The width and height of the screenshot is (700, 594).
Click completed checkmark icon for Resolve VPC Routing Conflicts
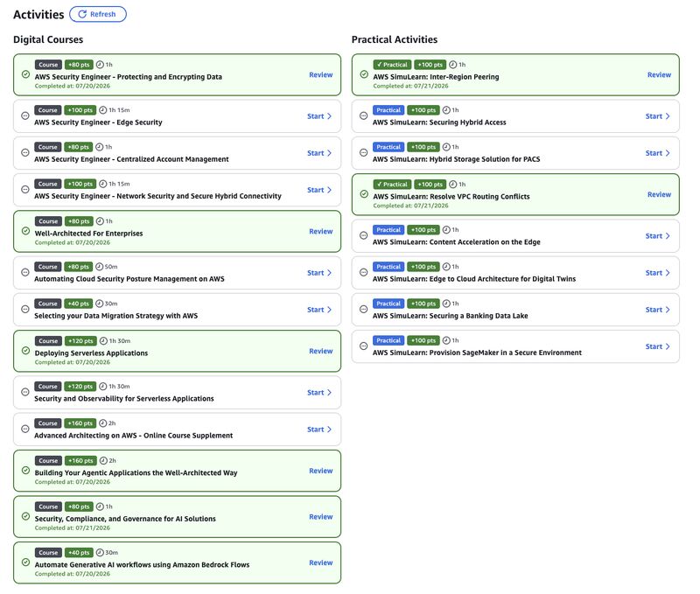364,193
